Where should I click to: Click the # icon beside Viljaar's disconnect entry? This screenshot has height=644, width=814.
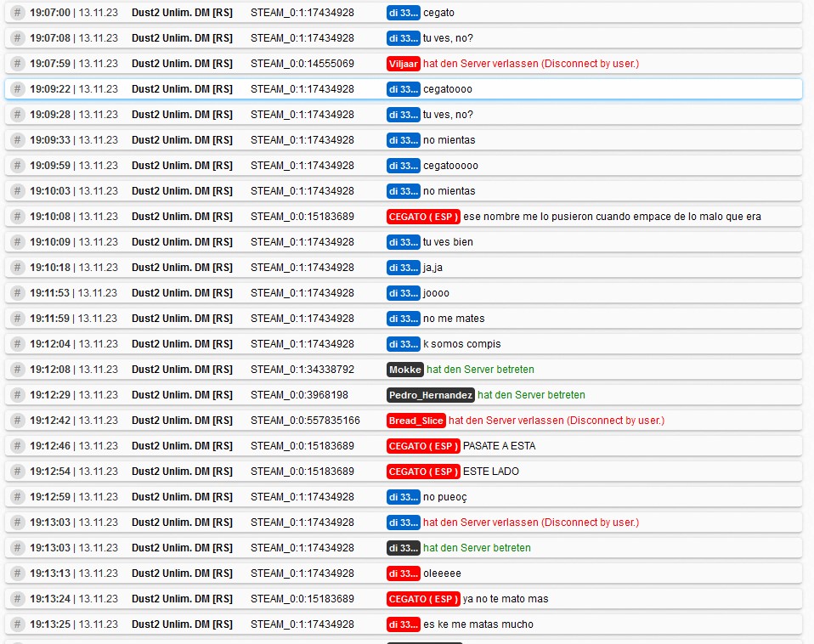[17, 64]
